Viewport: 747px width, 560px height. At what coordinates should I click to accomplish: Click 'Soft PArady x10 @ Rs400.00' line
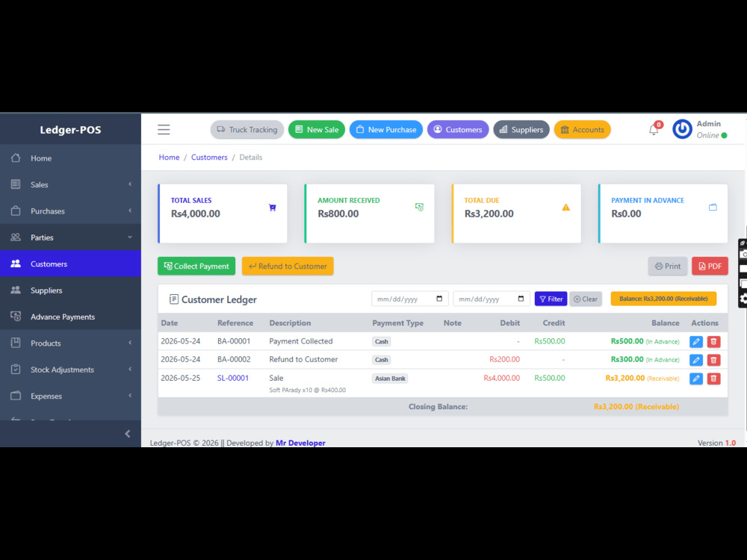tap(307, 390)
